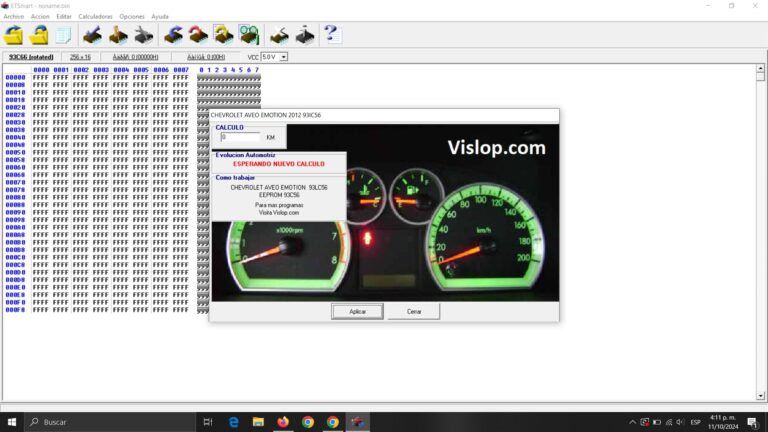Click the 93C66 (rotated) chip label
Screen dimensions: 768x432
(x=31, y=57)
